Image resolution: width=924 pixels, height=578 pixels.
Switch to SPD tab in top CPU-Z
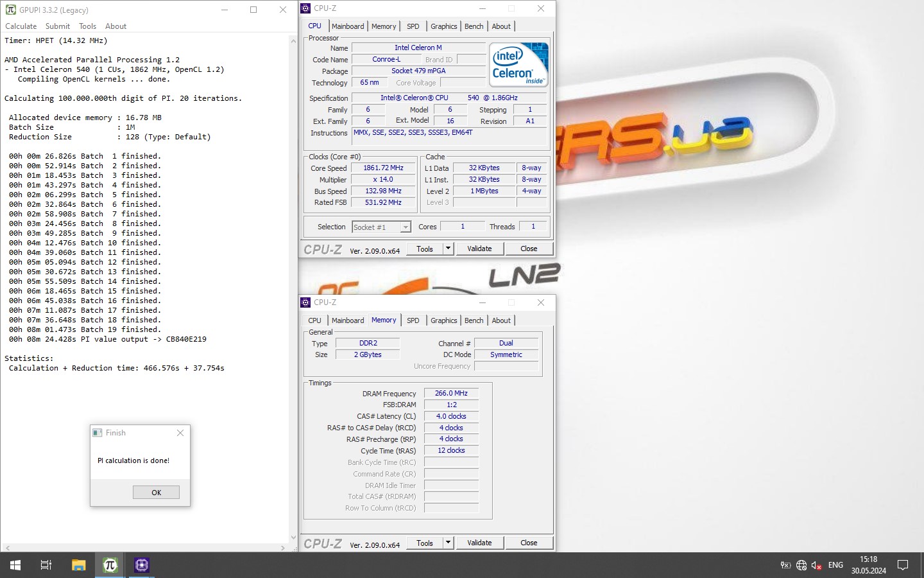(413, 26)
